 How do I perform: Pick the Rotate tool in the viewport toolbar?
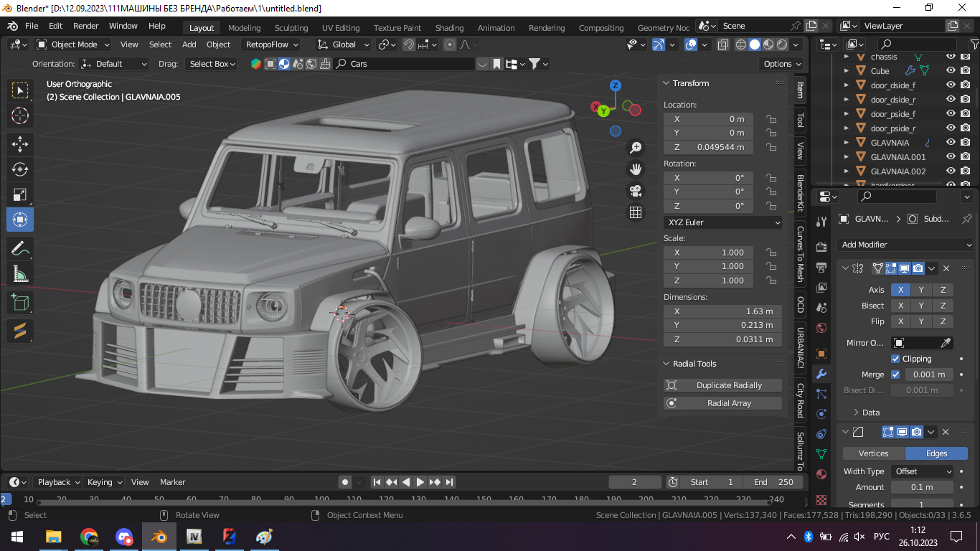(x=20, y=169)
